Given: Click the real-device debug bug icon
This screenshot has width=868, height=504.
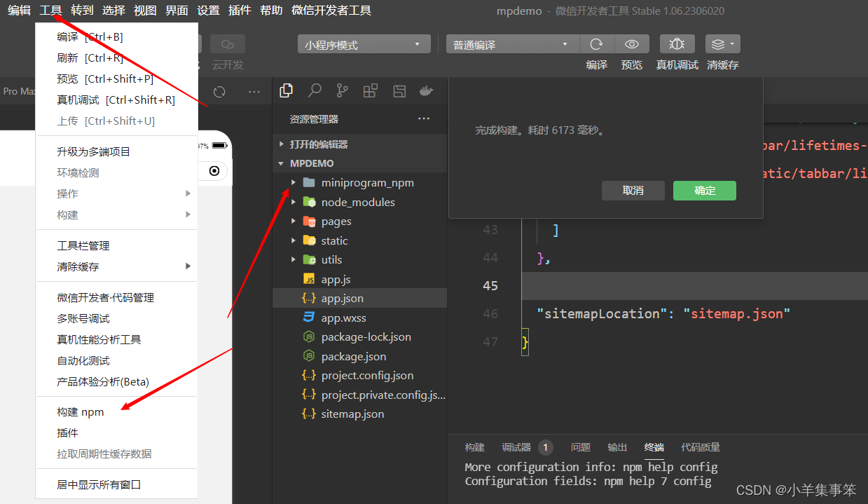Looking at the screenshot, I should click(x=677, y=44).
